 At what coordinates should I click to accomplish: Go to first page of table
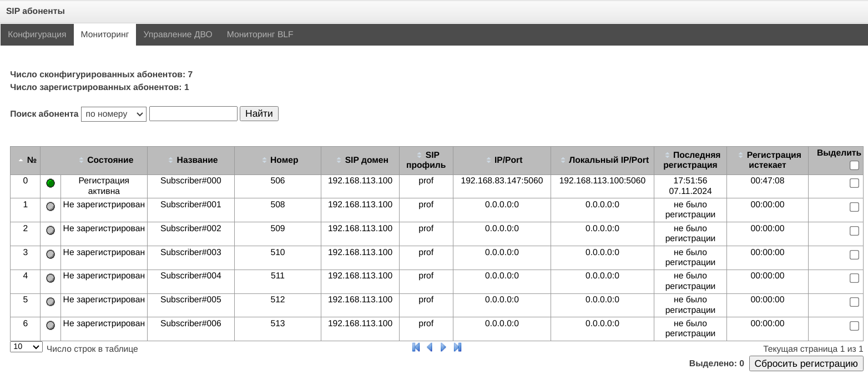[416, 347]
